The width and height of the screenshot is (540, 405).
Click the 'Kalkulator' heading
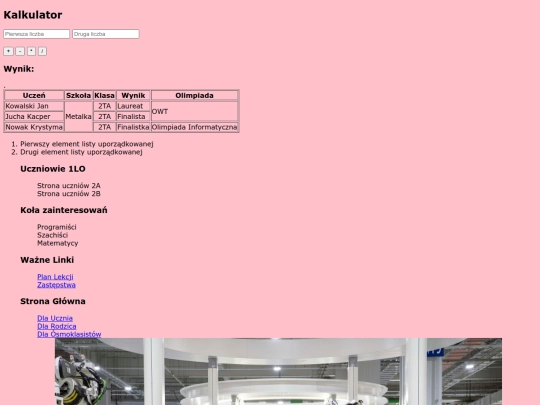(33, 15)
